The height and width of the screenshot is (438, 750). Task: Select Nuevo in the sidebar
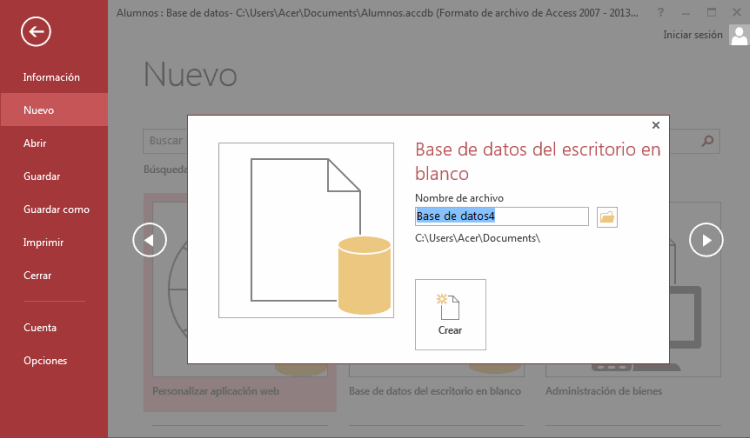[x=39, y=110]
